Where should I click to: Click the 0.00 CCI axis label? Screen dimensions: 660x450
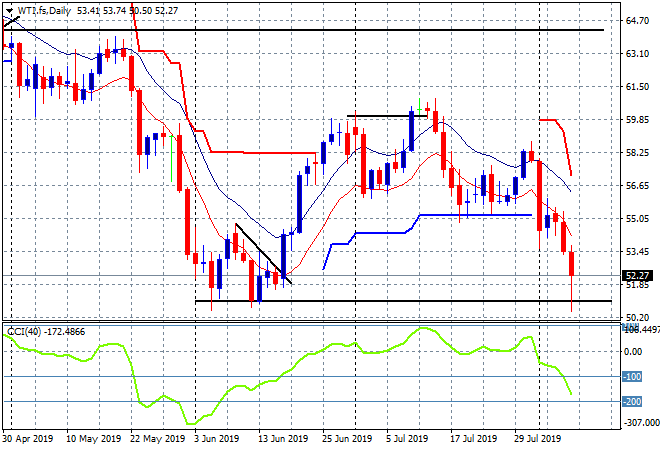coord(633,351)
